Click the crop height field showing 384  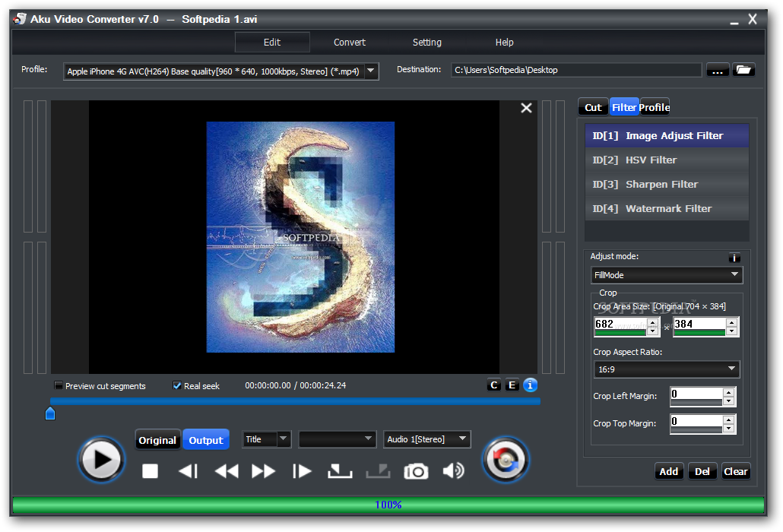pyautogui.click(x=699, y=326)
